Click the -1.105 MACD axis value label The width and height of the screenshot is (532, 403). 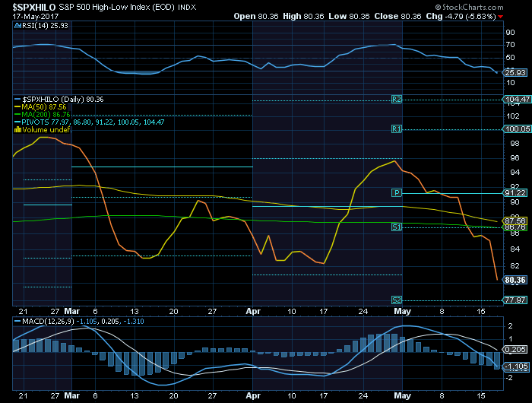(x=516, y=367)
